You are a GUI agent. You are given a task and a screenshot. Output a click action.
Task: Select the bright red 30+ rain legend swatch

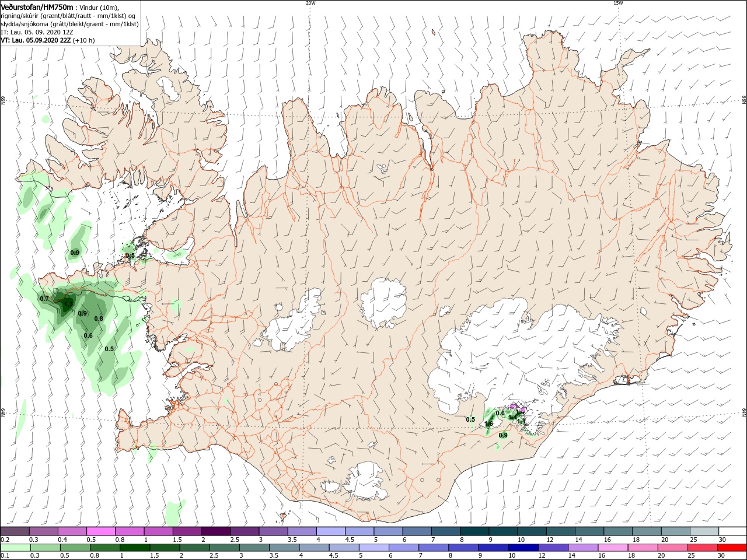tap(732, 548)
